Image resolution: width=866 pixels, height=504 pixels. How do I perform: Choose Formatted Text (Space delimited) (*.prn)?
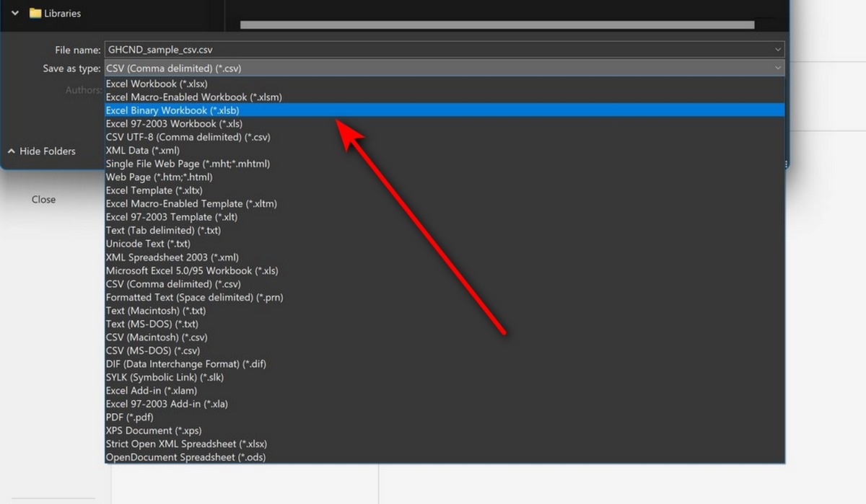click(x=445, y=297)
